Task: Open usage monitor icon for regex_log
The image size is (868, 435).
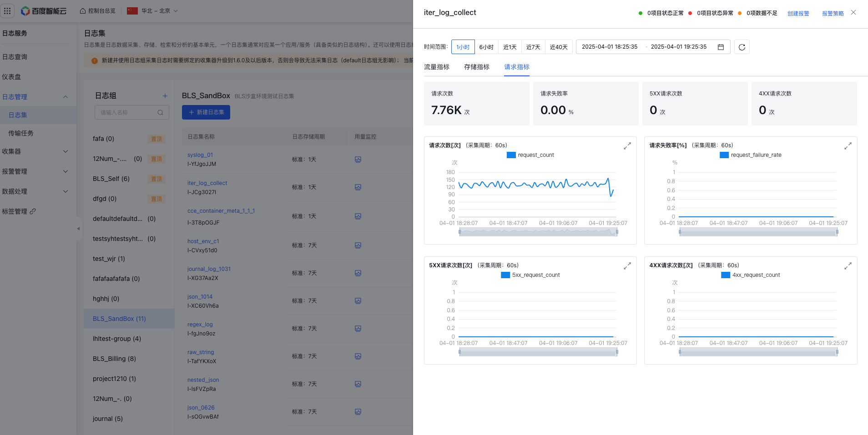Action: pos(358,329)
